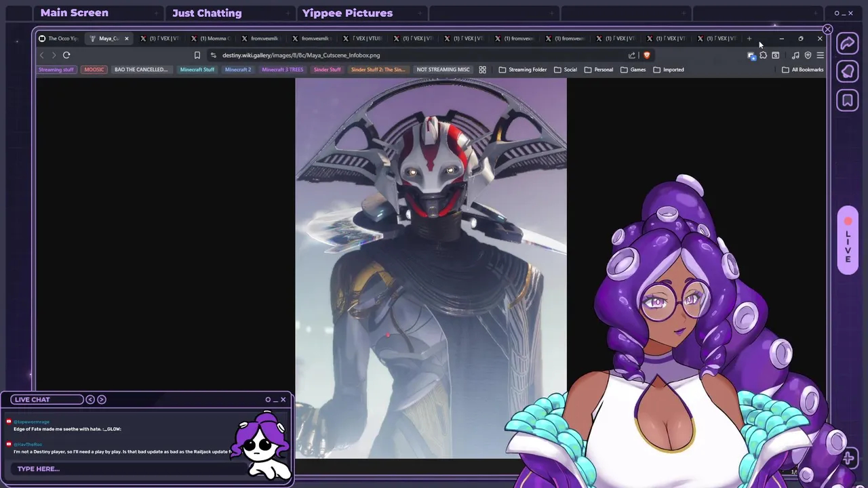Reload the page in the browser

(66, 55)
